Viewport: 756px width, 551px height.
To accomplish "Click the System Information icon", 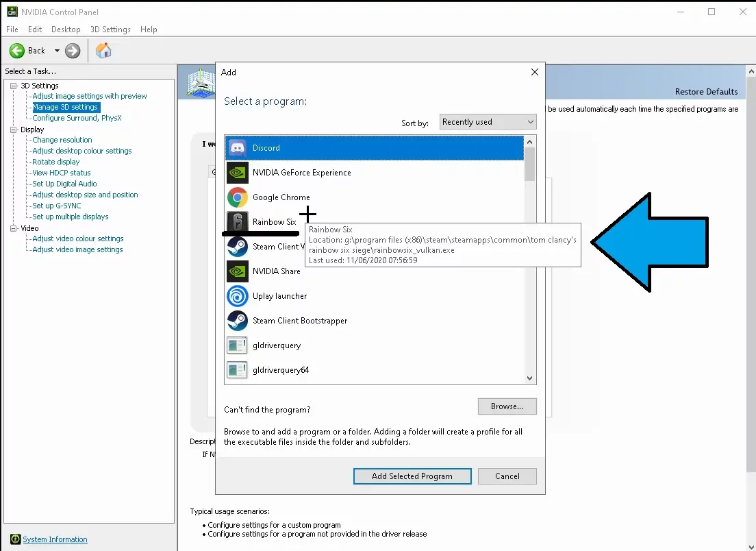I will (16, 539).
